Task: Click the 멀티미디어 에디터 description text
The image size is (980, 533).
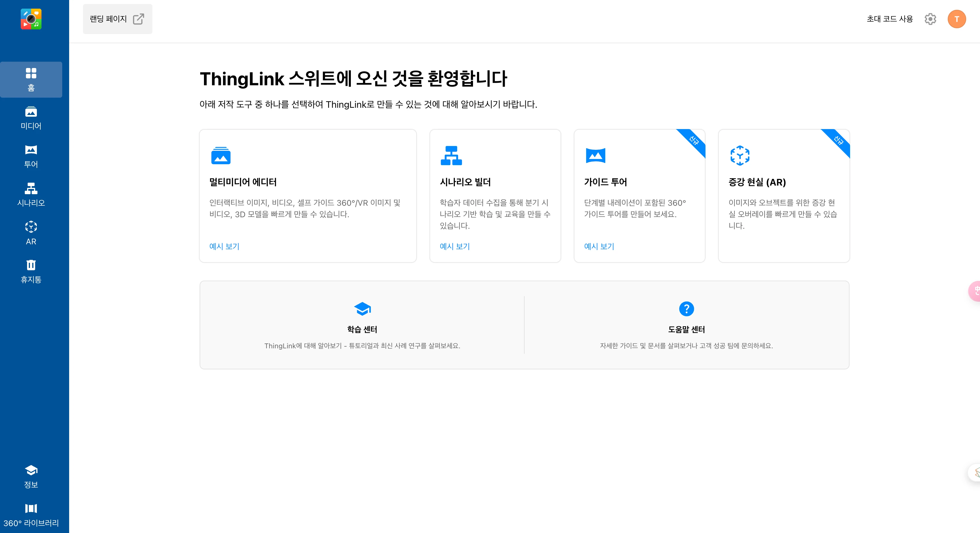Action: pos(305,208)
